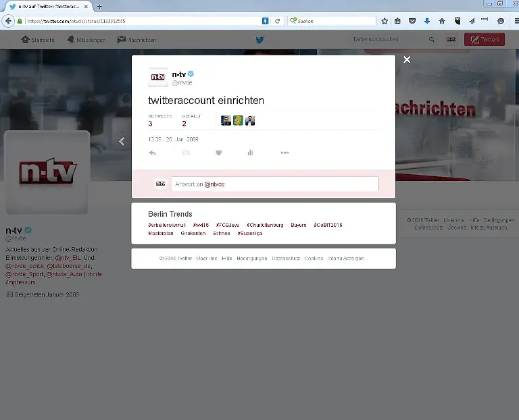Open the Startseite home tab
Screen dimensions: 519x420
click(39, 40)
